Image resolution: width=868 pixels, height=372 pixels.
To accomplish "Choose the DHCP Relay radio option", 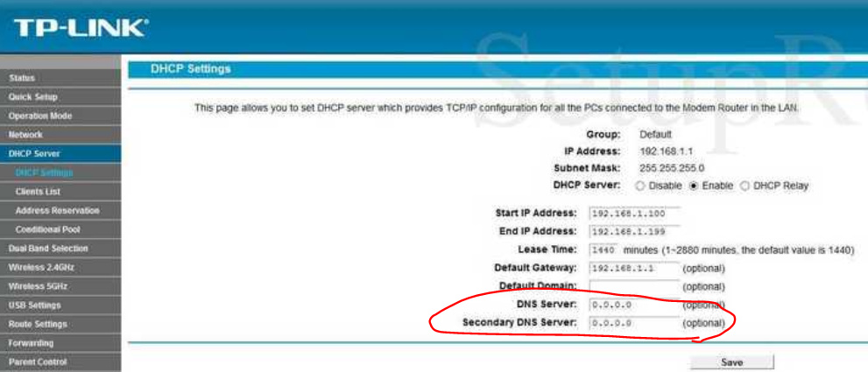I will [x=745, y=186].
